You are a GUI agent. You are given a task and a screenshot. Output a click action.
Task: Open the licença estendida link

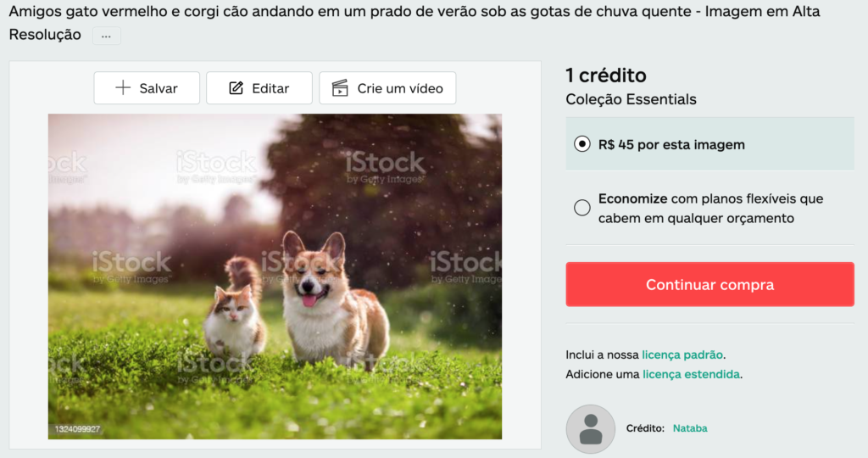tap(691, 374)
